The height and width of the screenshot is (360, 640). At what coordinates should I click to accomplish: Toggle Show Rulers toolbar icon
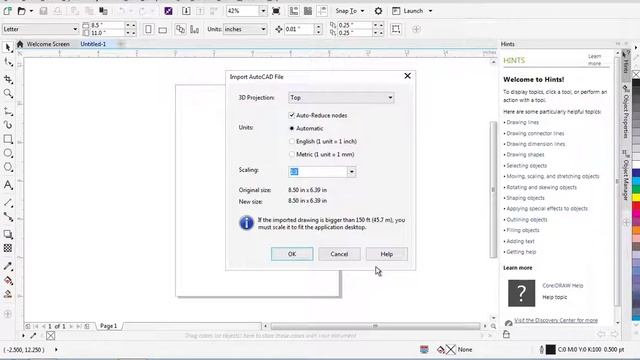294,11
